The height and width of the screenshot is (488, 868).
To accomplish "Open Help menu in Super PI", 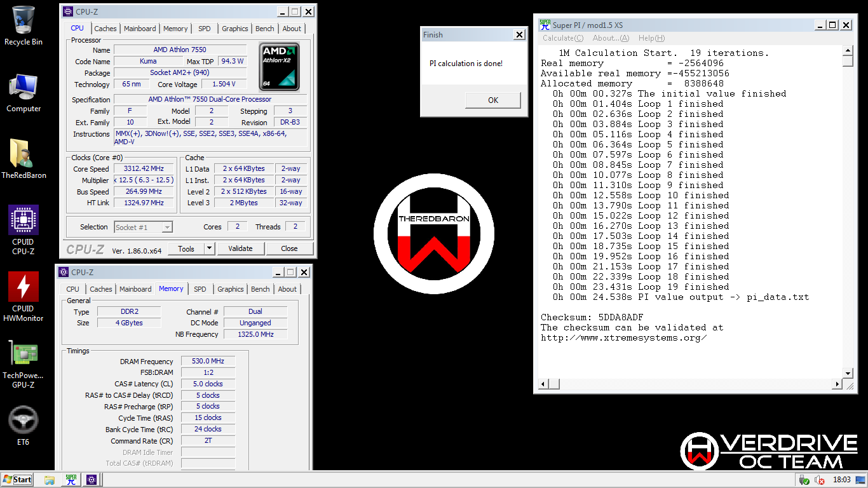I will [651, 38].
